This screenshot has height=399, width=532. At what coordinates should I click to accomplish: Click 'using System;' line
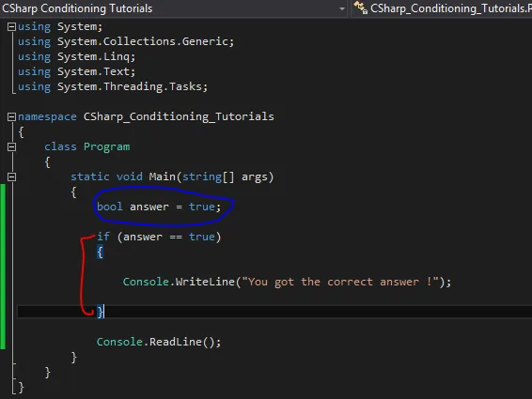click(x=60, y=27)
